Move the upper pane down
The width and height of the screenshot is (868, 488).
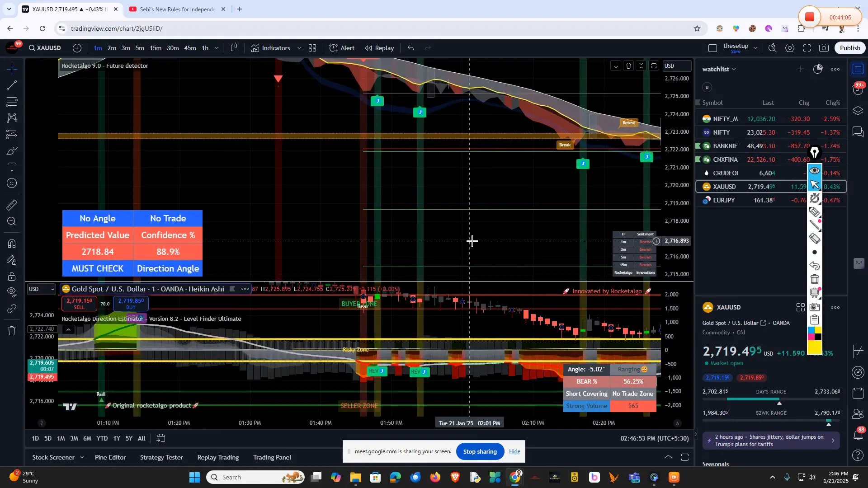pos(616,66)
